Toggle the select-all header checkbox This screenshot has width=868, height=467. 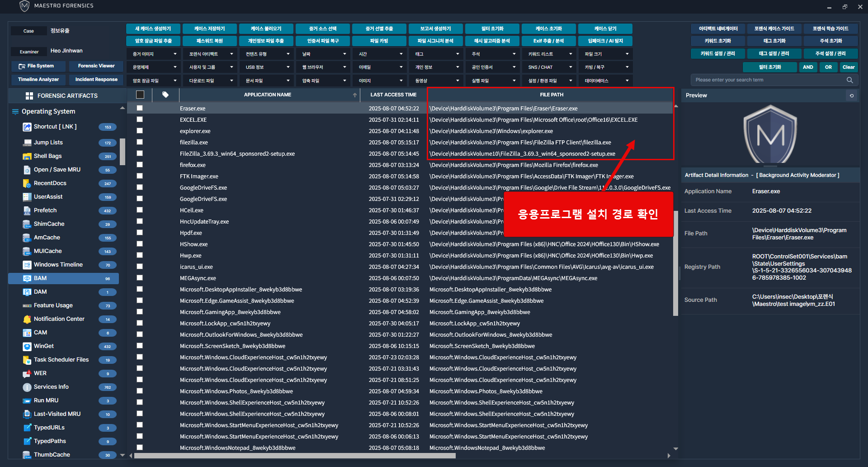click(x=140, y=95)
